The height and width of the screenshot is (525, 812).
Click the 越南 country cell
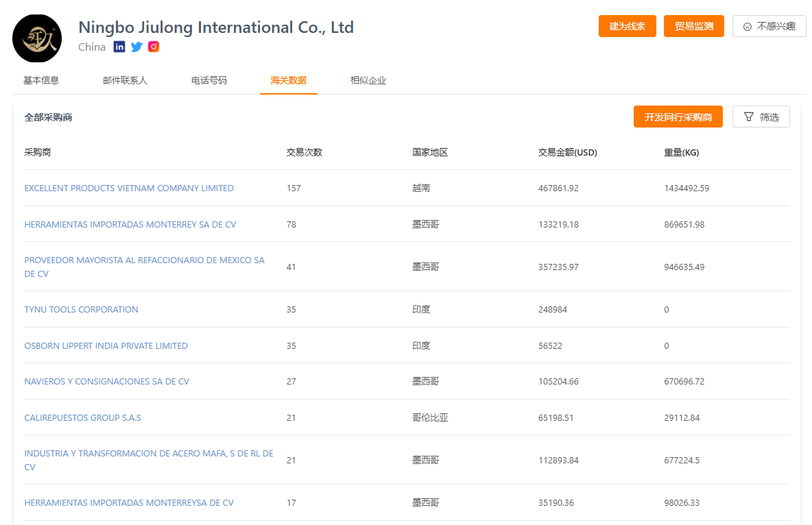tap(421, 188)
